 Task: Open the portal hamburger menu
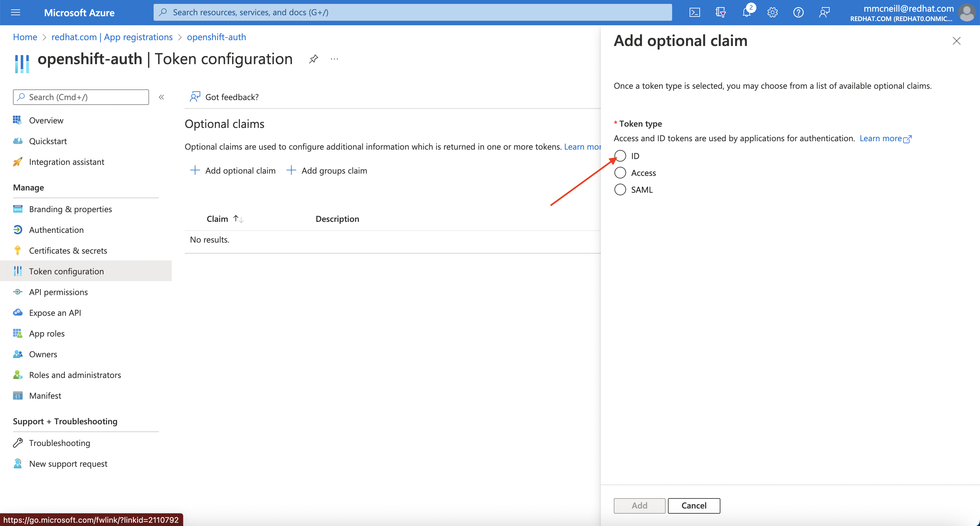click(16, 12)
